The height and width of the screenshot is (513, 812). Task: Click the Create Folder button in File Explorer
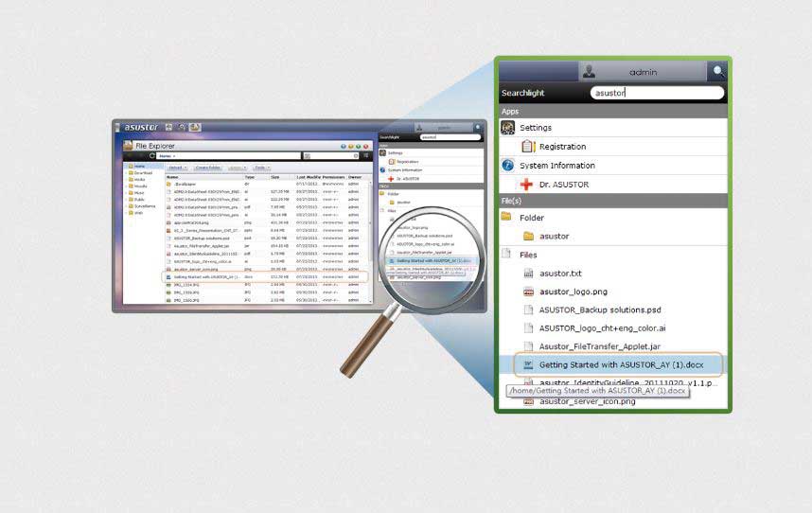(207, 168)
